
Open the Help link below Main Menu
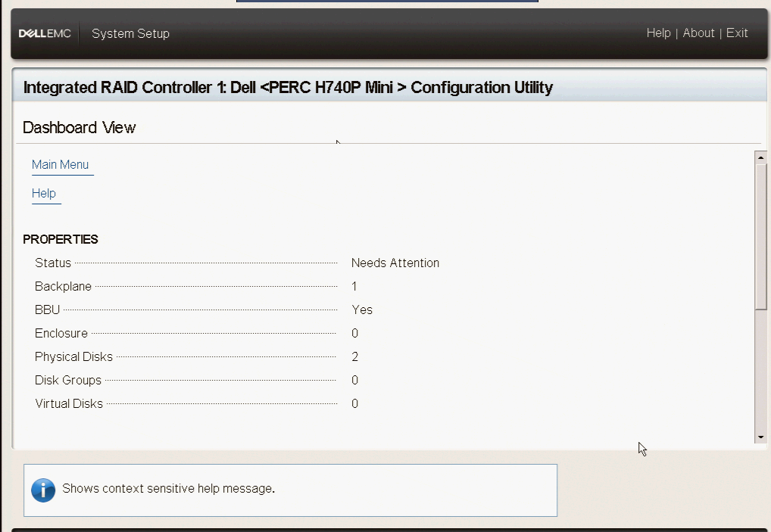click(44, 194)
